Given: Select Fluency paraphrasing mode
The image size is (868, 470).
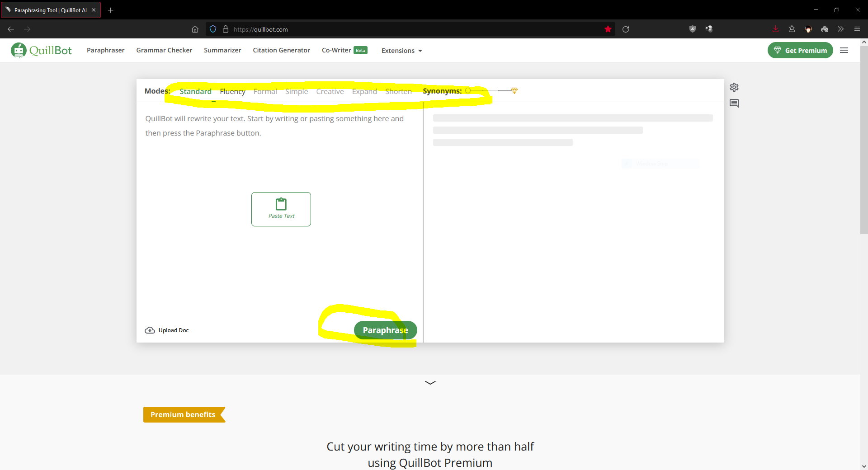Looking at the screenshot, I should click(232, 91).
